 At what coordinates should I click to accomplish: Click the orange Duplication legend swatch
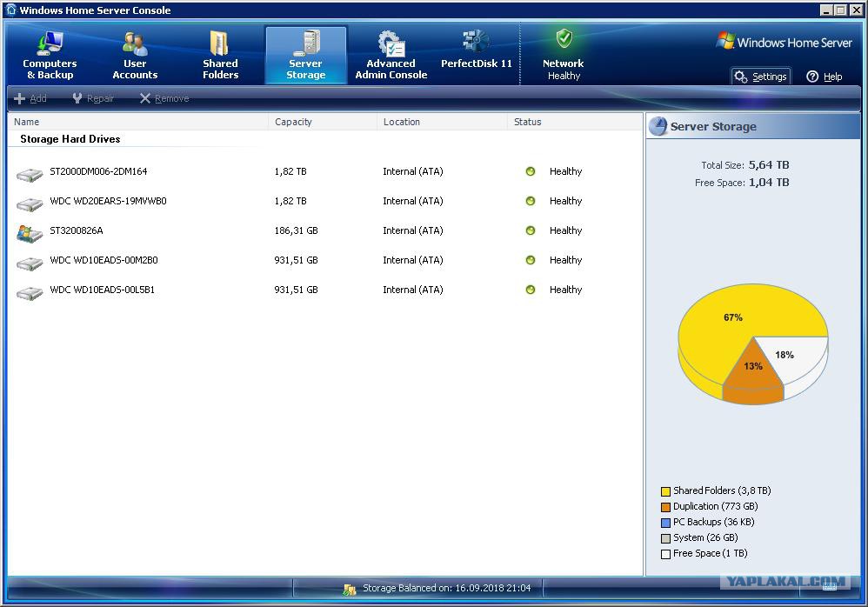tap(665, 507)
